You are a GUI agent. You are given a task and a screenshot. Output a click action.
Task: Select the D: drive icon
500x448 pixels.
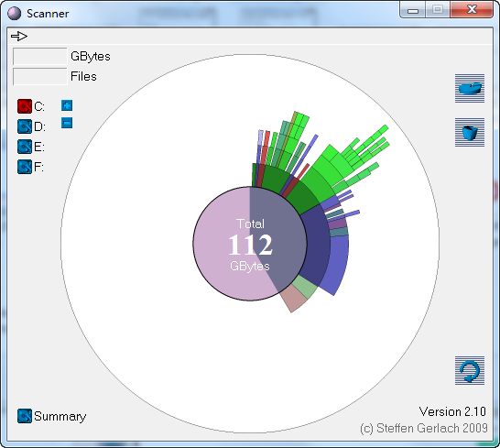[25, 126]
